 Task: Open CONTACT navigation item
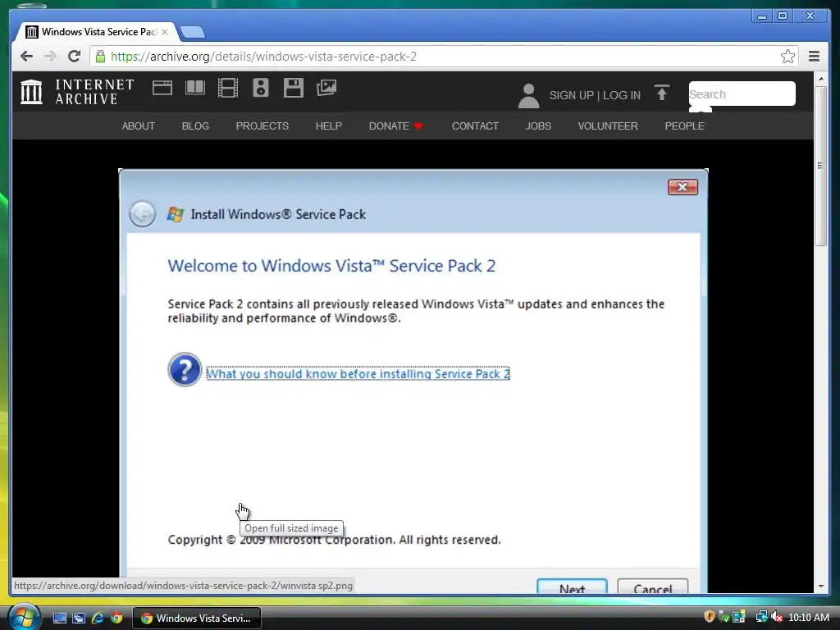pos(475,126)
